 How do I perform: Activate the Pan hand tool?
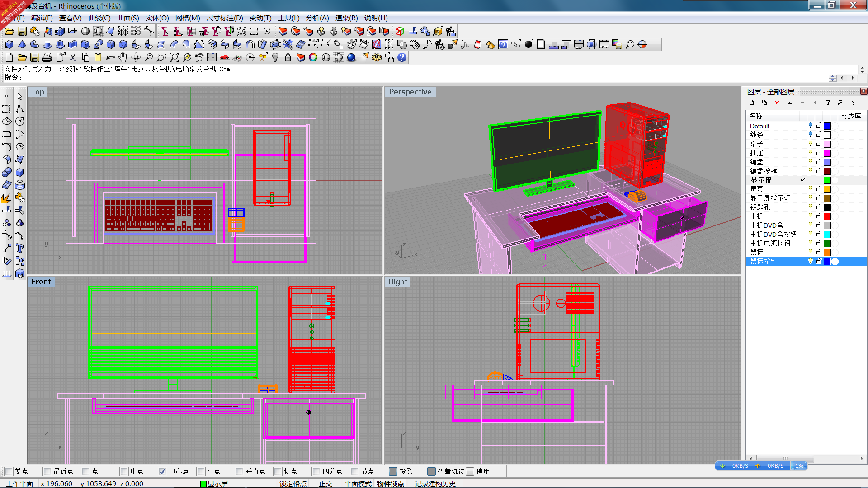point(123,57)
